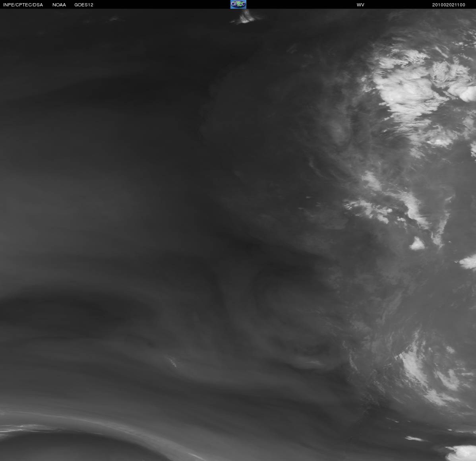The image size is (476, 461).
Task: Click the 201002021100 timestamp
Action: [449, 5]
